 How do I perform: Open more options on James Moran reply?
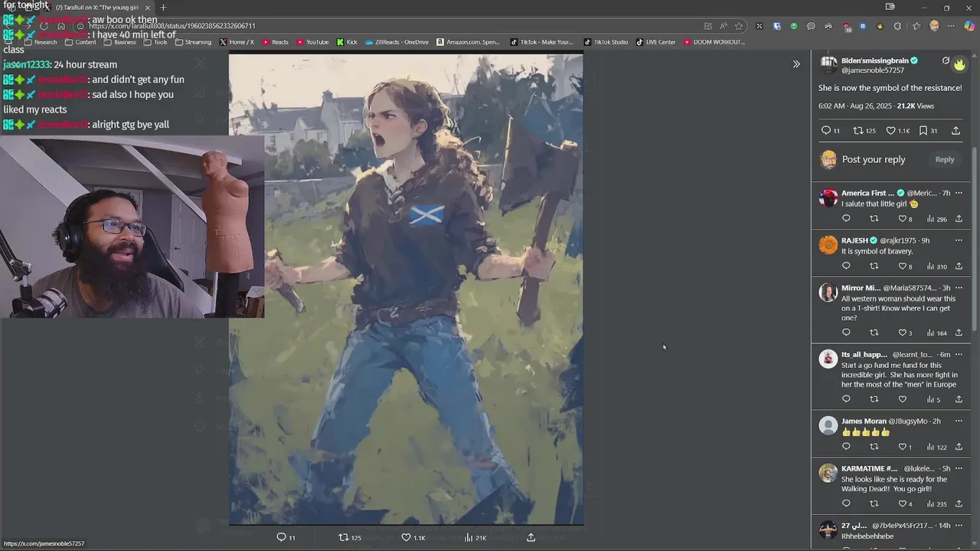(x=958, y=421)
